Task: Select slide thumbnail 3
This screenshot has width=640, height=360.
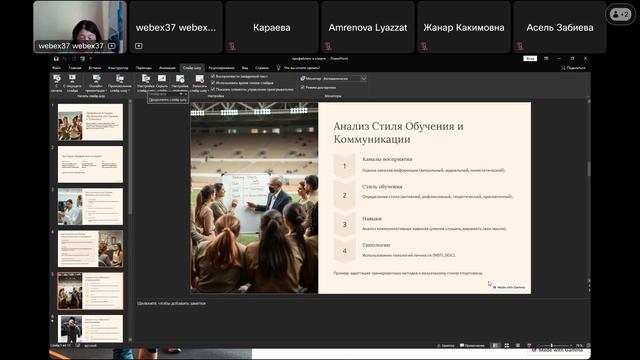Action: 90,207
